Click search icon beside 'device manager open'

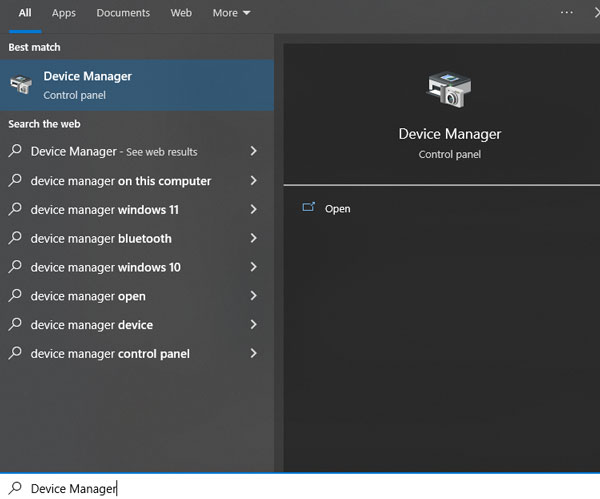(15, 295)
